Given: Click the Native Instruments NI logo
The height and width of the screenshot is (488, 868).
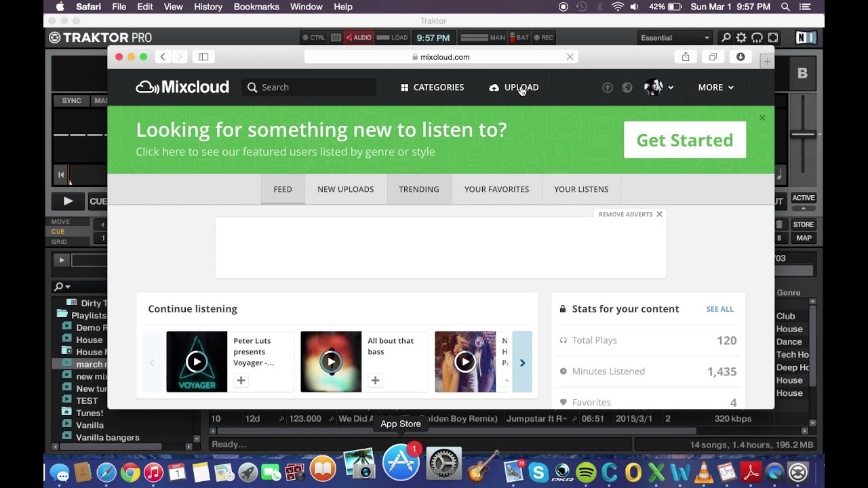Looking at the screenshot, I should [x=805, y=38].
